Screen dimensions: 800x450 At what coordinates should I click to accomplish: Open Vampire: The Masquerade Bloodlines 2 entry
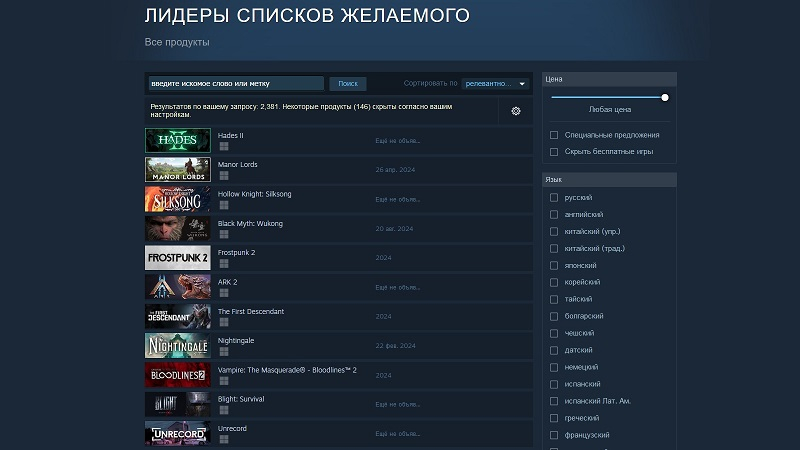pyautogui.click(x=287, y=370)
